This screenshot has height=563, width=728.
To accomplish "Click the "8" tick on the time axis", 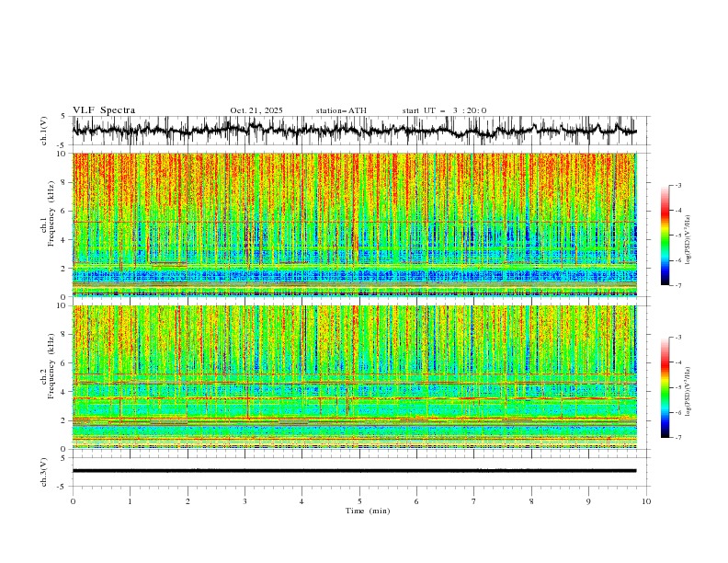I will (x=531, y=501).
